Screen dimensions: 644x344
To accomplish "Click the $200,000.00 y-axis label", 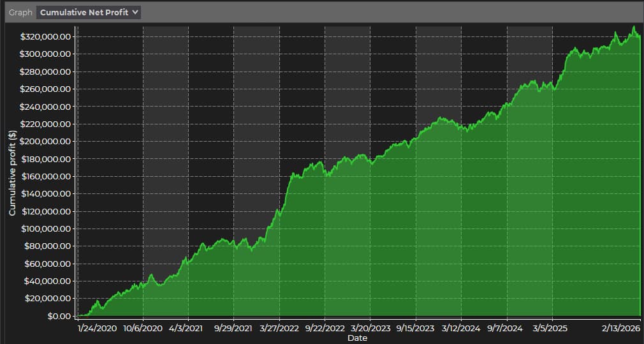I will click(x=45, y=142).
